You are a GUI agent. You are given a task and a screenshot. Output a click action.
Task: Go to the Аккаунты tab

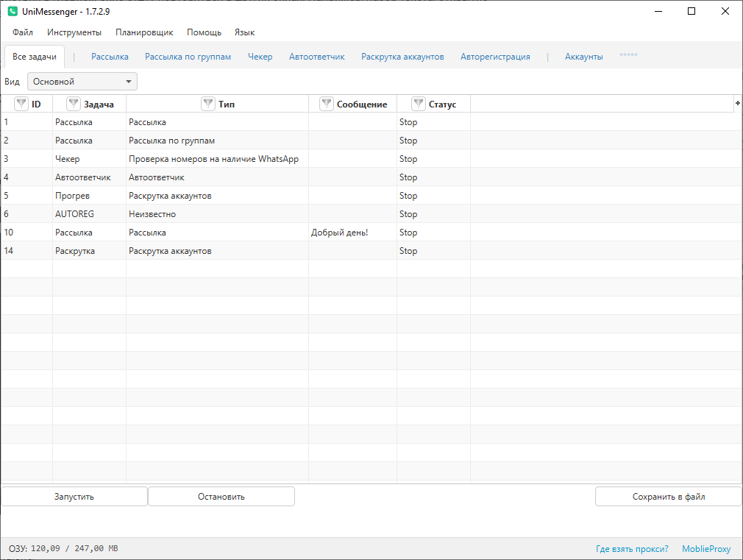(x=583, y=57)
